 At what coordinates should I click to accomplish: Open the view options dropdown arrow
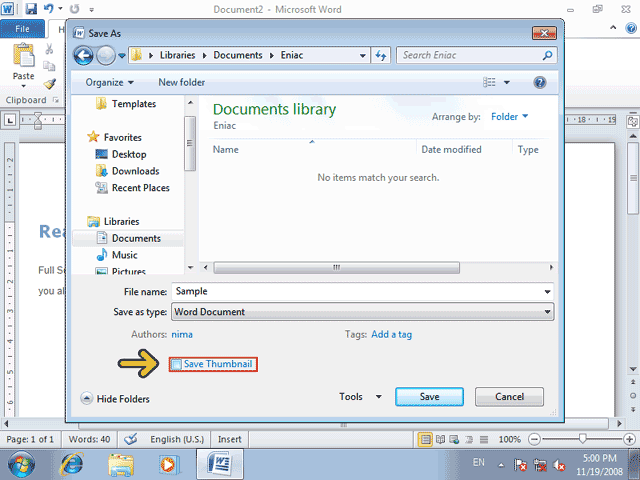coord(507,82)
